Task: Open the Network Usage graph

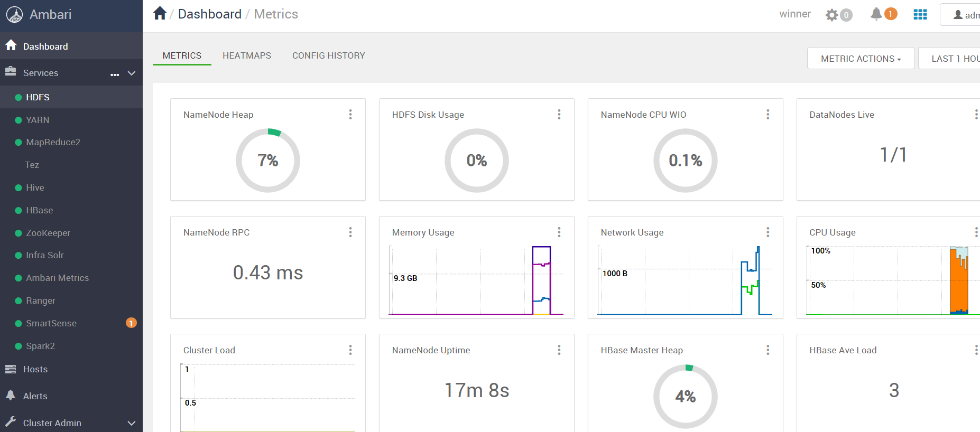Action: [685, 280]
